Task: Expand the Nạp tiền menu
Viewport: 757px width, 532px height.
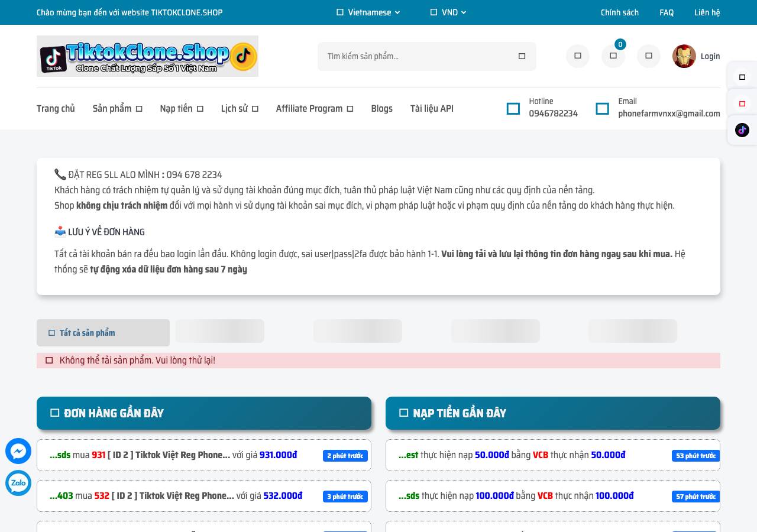Action: pos(182,109)
